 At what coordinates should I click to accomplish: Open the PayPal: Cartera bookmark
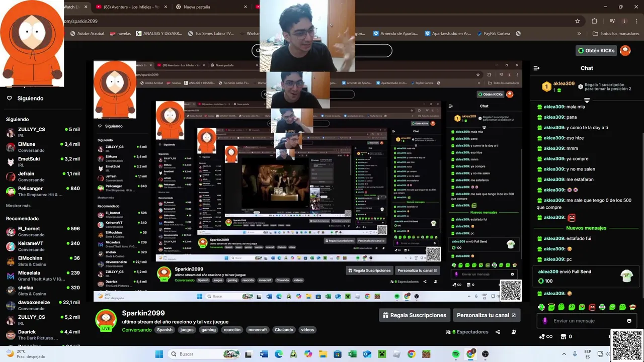click(493, 34)
